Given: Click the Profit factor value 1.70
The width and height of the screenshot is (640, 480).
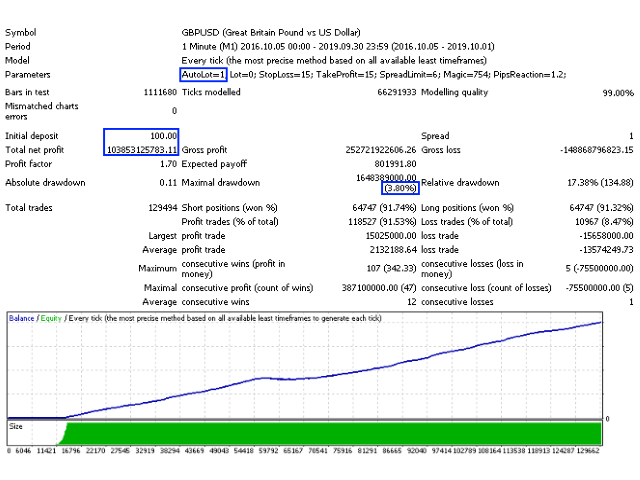Looking at the screenshot, I should [169, 164].
